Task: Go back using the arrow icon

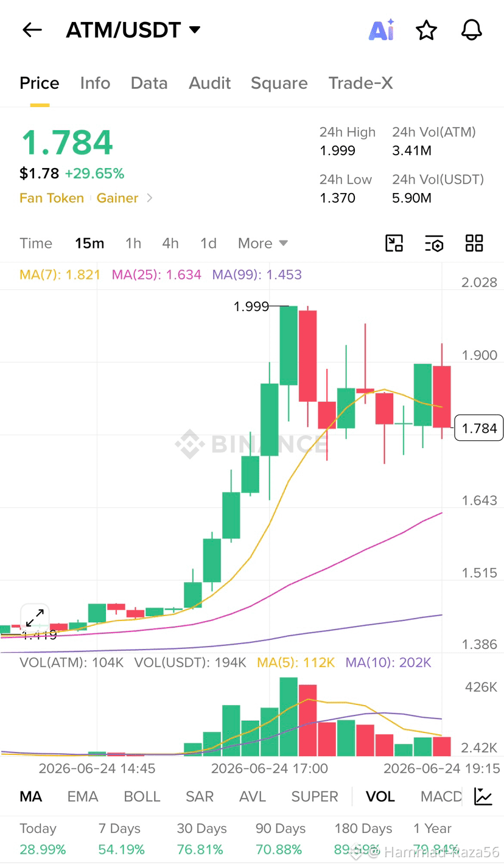Action: pos(32,30)
